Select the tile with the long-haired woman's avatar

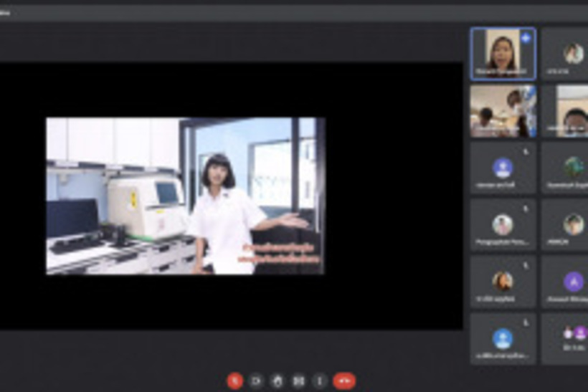click(x=503, y=282)
